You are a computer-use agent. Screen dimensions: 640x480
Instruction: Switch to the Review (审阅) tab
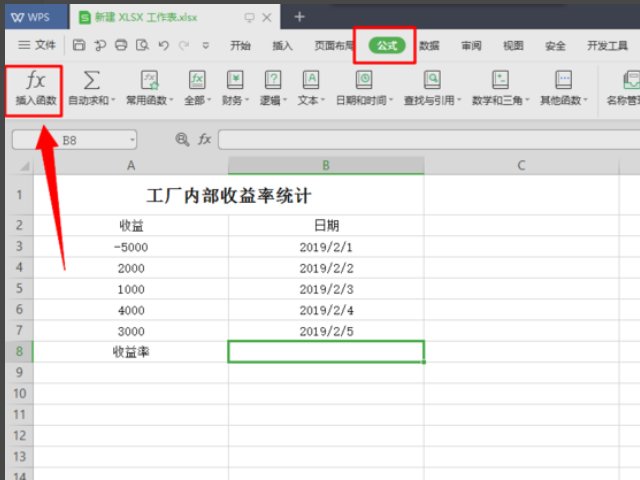471,45
